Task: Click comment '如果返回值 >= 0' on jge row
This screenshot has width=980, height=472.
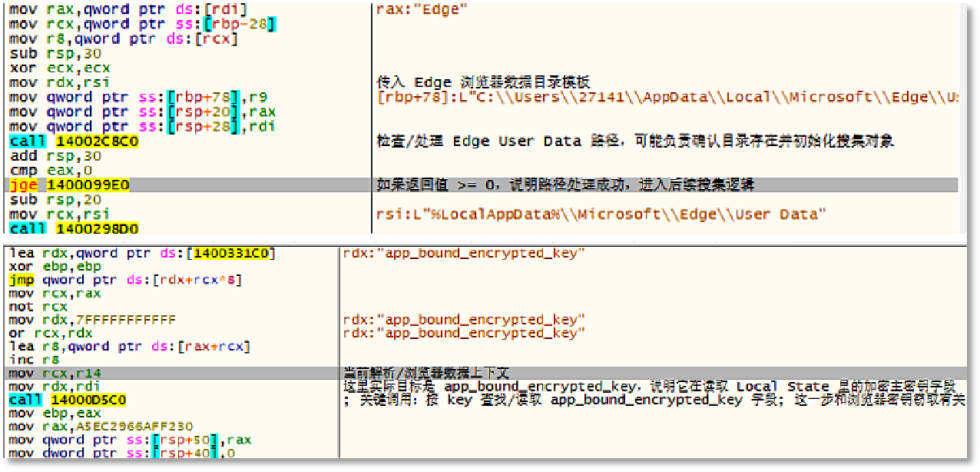Action: (565, 185)
